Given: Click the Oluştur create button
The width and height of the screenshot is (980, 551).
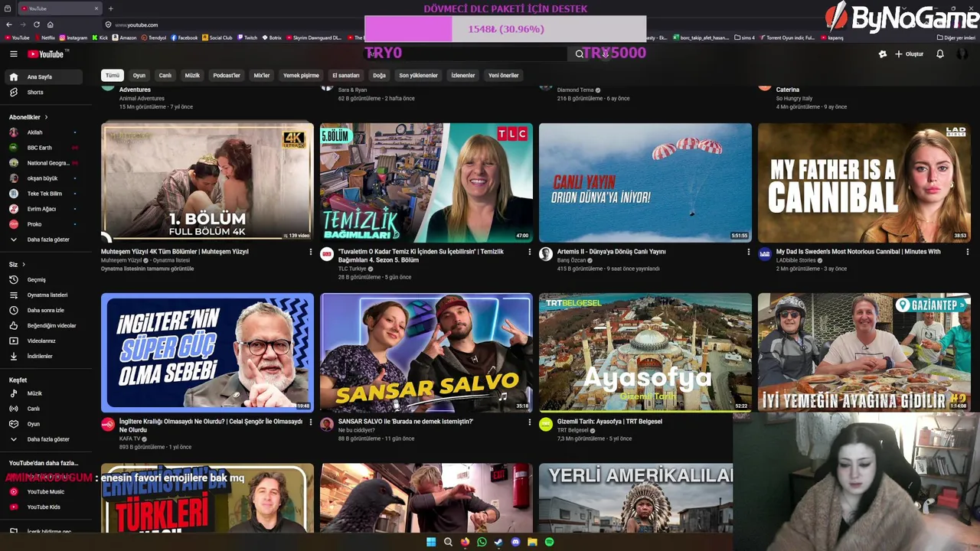Looking at the screenshot, I should tap(909, 54).
